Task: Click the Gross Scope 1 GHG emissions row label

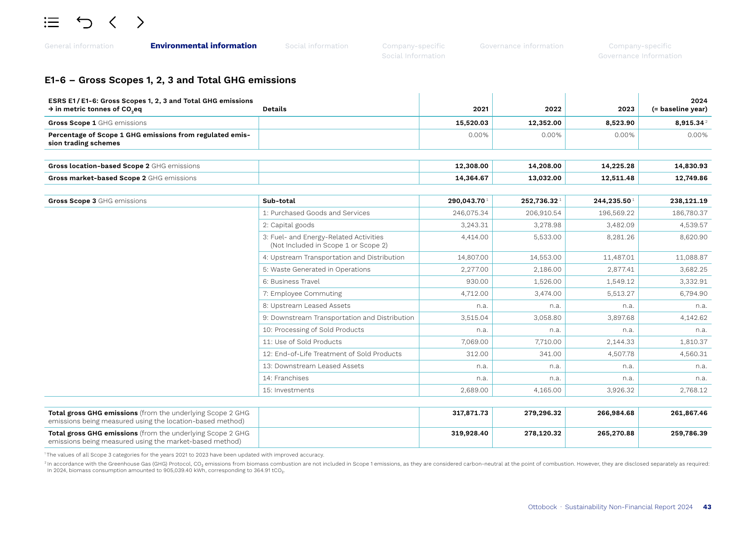Action: (x=97, y=123)
